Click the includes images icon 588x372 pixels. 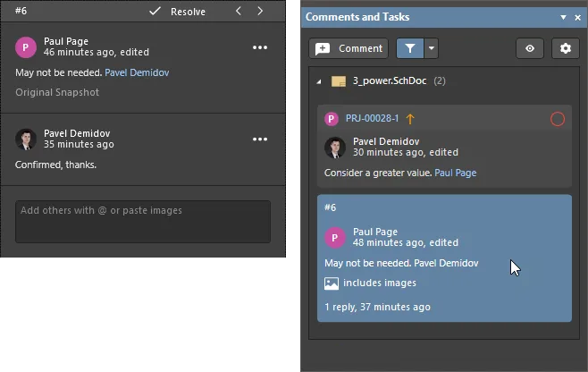332,283
